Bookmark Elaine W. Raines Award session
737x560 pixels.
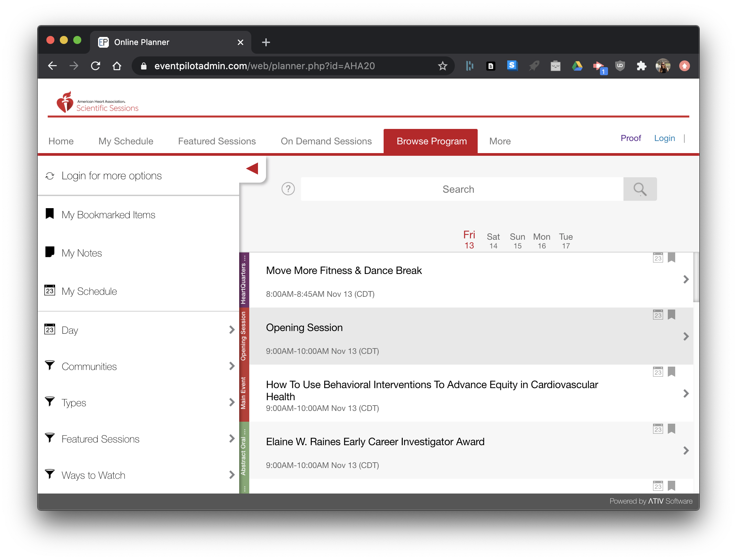(x=671, y=429)
